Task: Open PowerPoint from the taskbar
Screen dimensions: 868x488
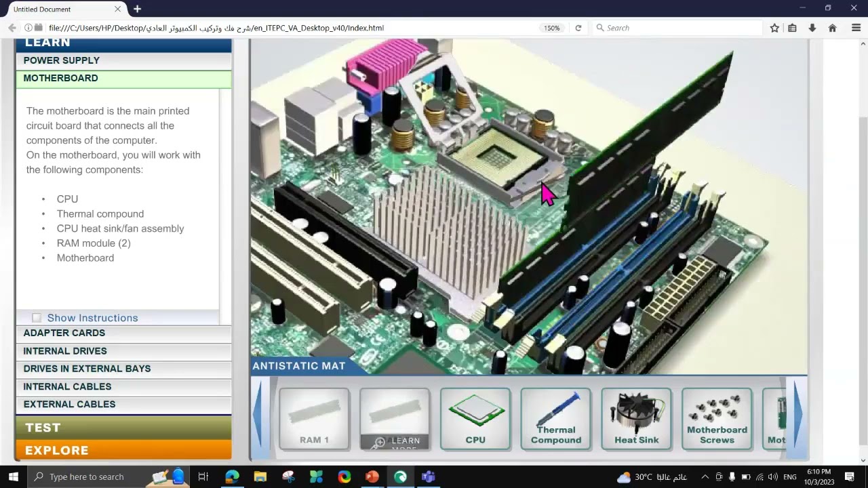Action: pos(372,476)
